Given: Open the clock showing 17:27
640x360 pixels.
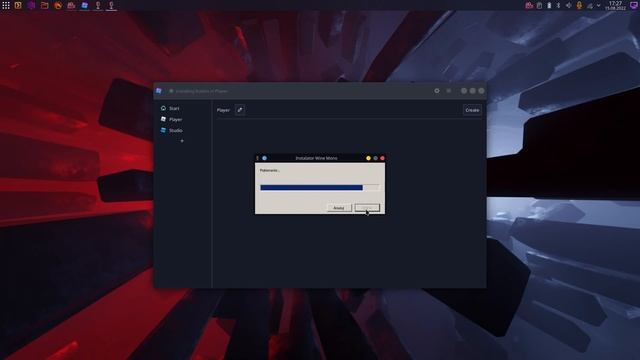Looking at the screenshot, I should click(615, 5).
